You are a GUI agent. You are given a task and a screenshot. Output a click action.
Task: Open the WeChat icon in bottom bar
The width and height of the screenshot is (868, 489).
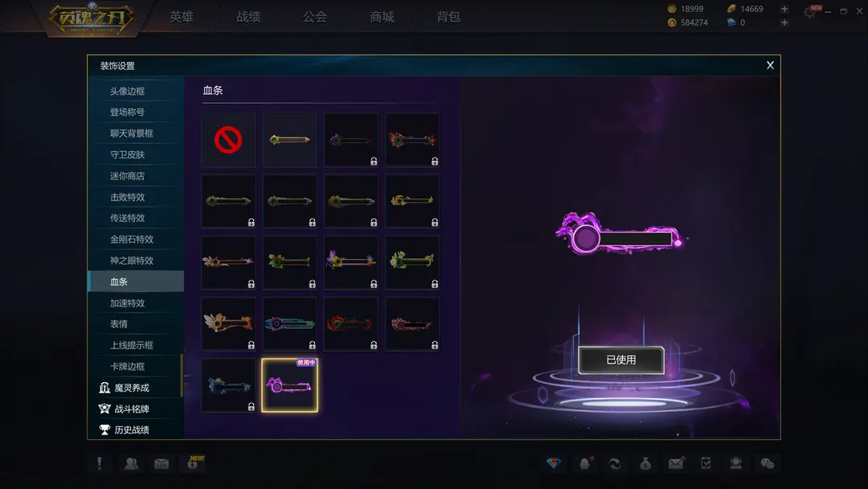(x=768, y=463)
